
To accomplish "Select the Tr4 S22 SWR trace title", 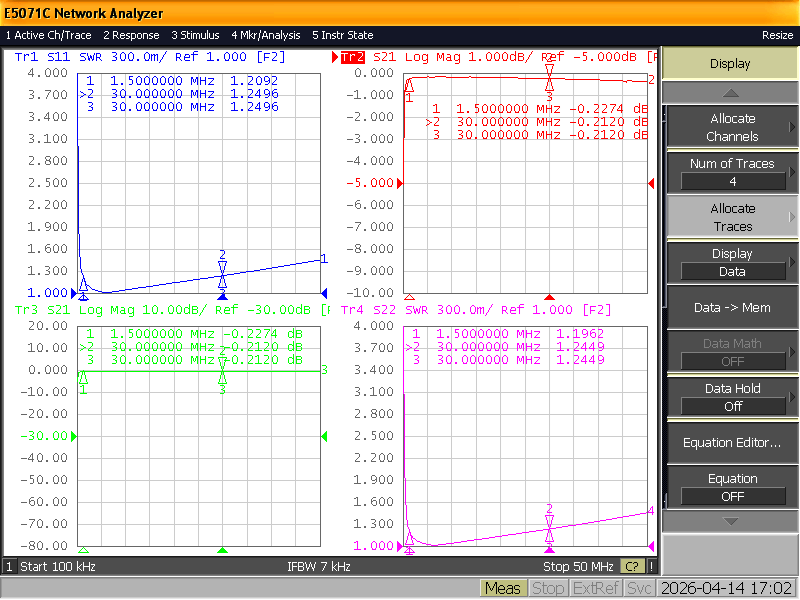I will tap(476, 310).
